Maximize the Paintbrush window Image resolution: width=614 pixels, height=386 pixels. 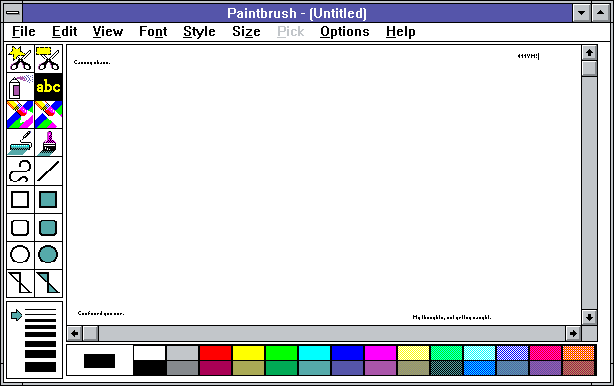coord(601,13)
